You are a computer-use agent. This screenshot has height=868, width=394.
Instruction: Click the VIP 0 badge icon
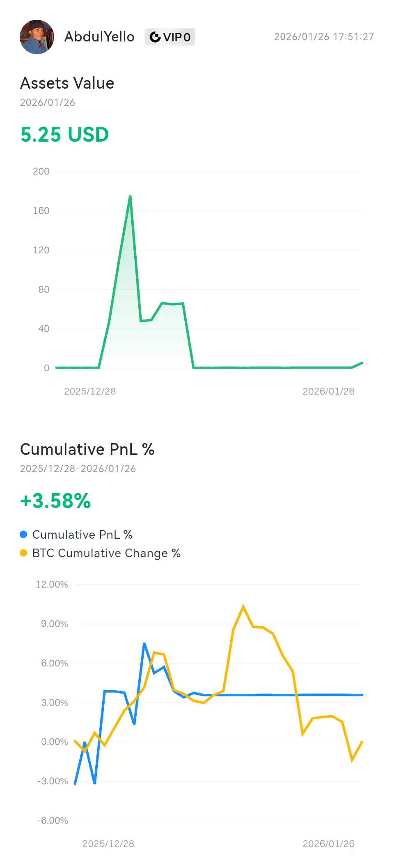(155, 37)
